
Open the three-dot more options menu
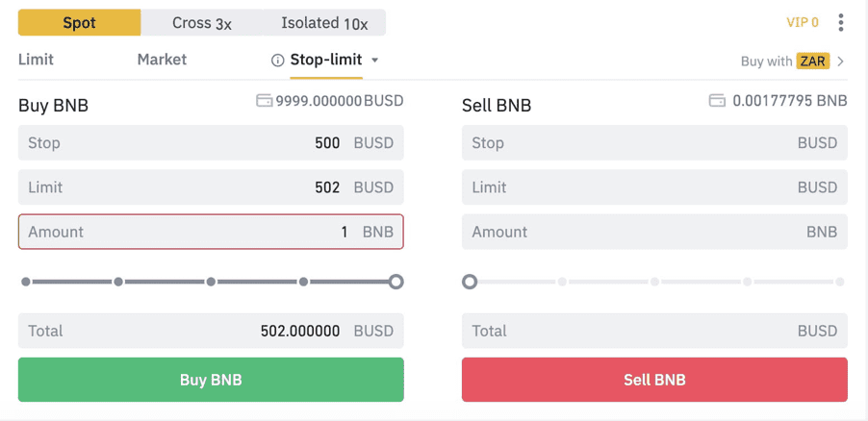click(x=841, y=23)
